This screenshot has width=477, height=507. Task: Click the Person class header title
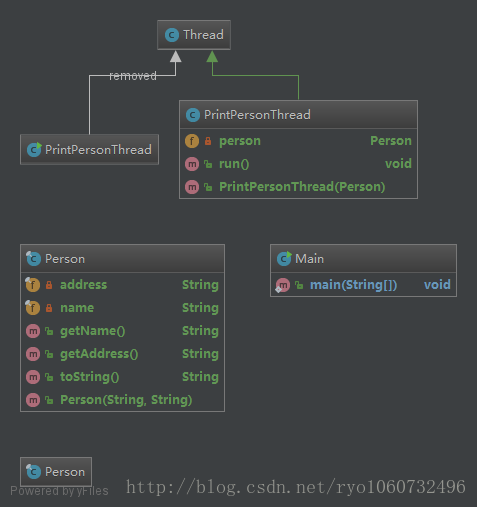click(65, 259)
